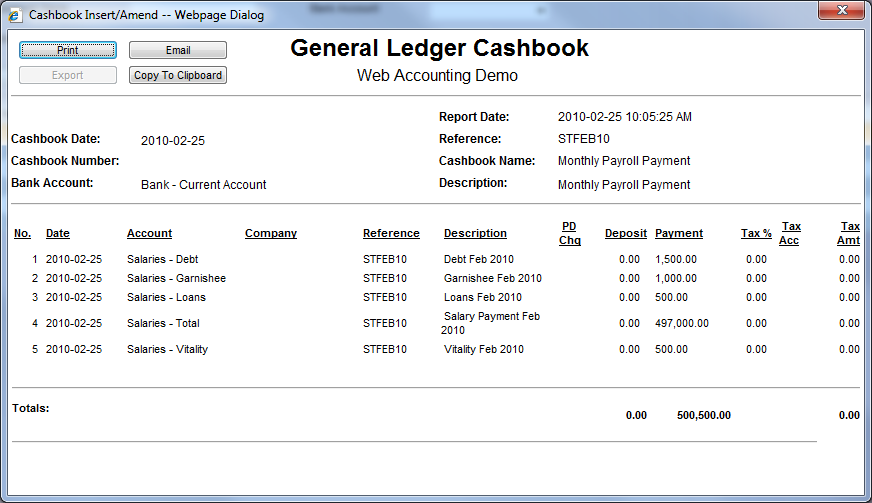Click the Tax Acc column header

pos(790,233)
